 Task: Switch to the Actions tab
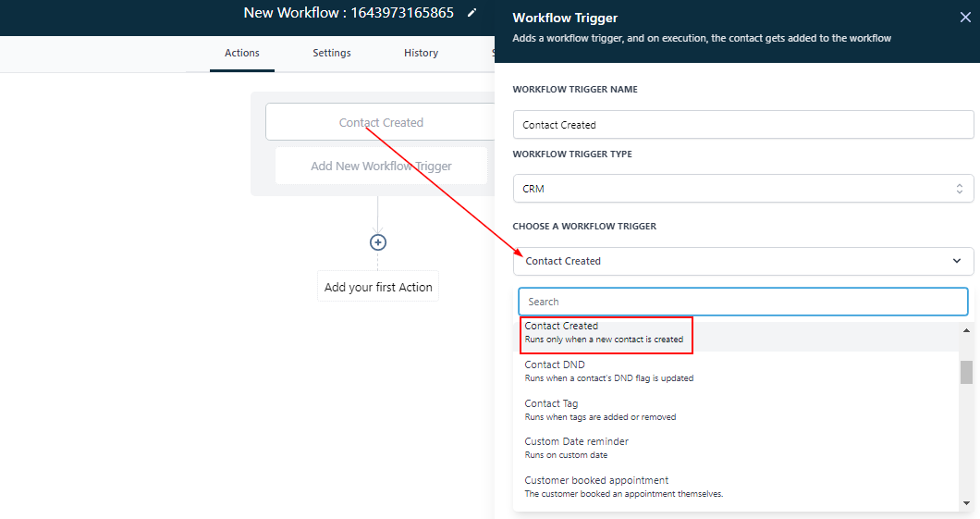(x=242, y=53)
